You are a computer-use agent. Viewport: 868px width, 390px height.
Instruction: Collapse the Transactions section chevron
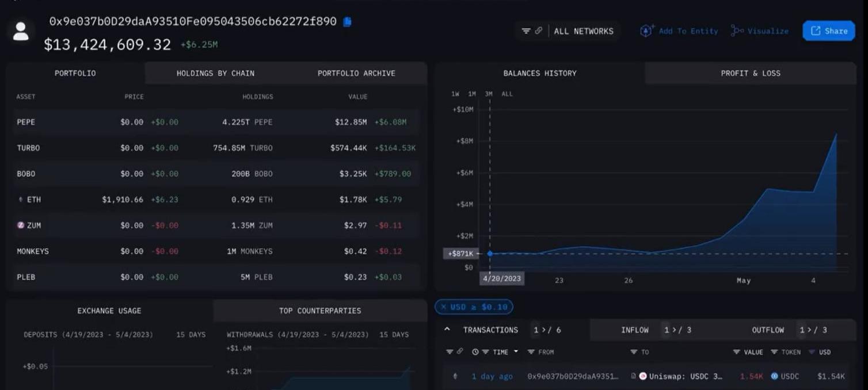tap(447, 330)
